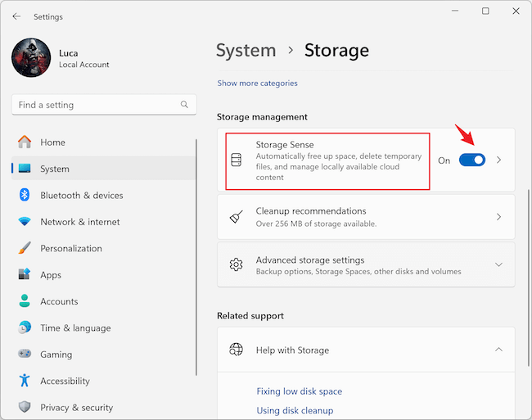Open Storage Sense details chevron

(498, 160)
